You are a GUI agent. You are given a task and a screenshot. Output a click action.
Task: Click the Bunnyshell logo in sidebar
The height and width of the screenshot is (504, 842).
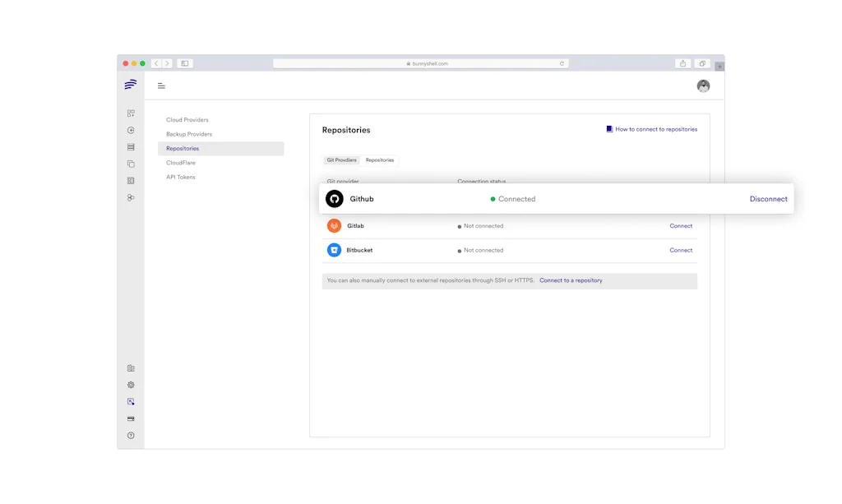coord(130,85)
